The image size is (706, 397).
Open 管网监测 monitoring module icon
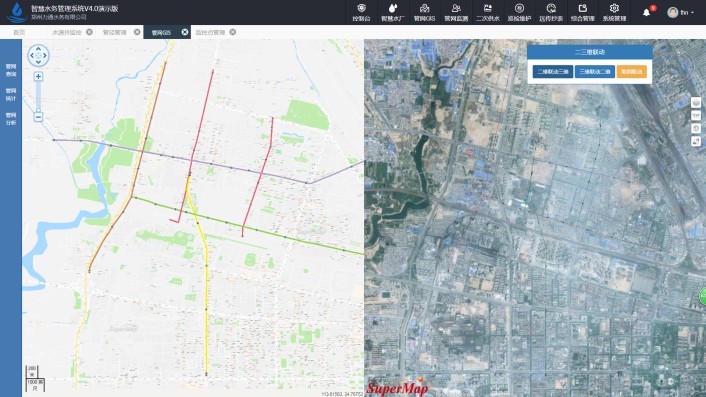tap(456, 12)
